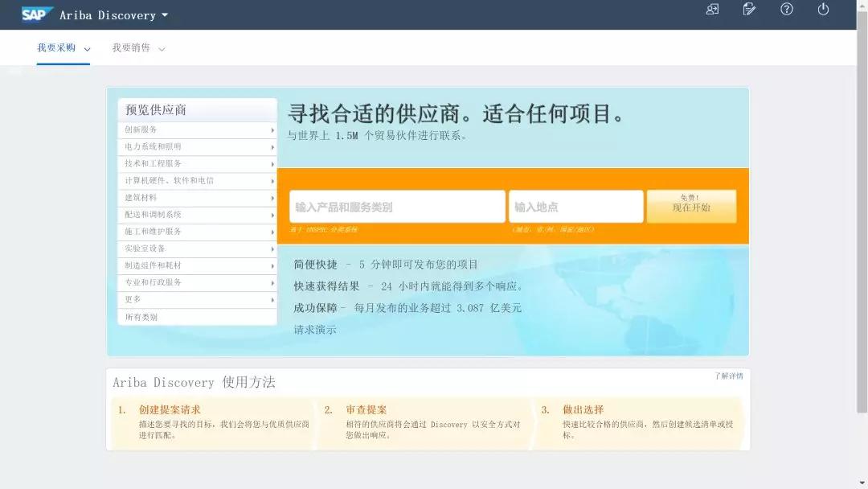Open the 制造组件和耗材 category
The height and width of the screenshot is (489, 868).
pos(197,266)
